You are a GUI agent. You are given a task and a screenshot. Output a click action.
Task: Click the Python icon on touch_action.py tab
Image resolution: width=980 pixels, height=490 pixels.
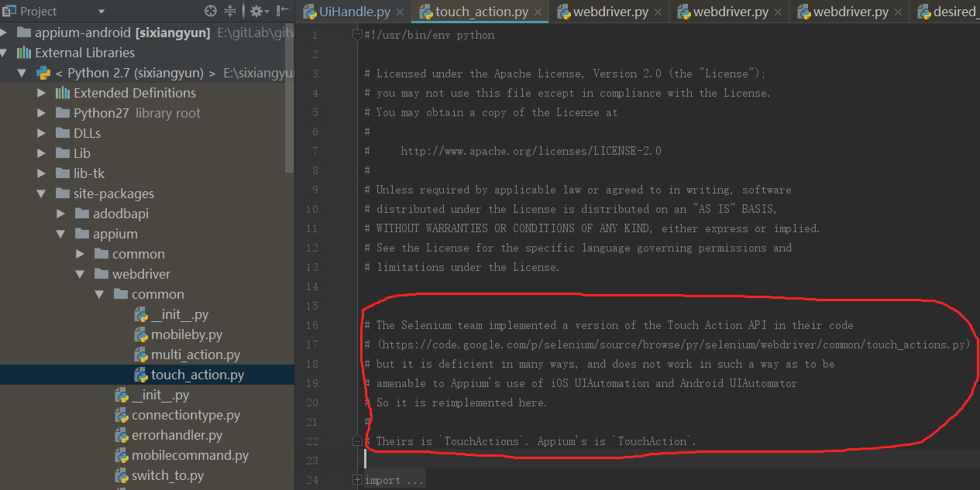(426, 12)
